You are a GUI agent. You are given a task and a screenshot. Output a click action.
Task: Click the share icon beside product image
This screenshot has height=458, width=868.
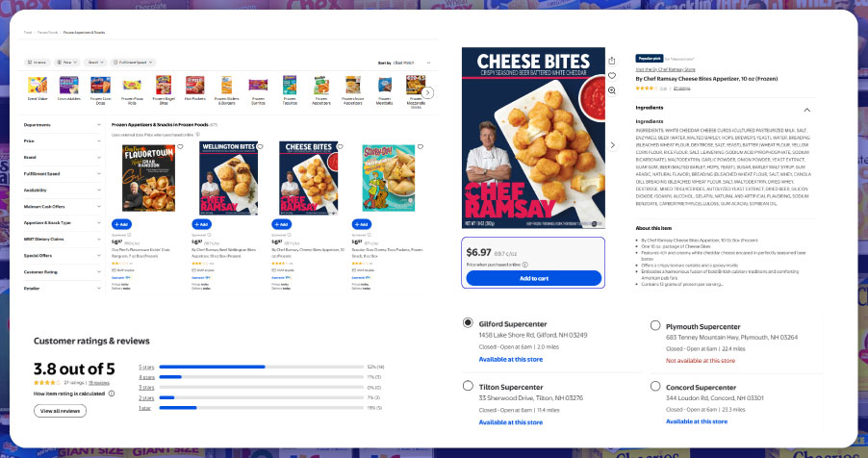pos(612,61)
